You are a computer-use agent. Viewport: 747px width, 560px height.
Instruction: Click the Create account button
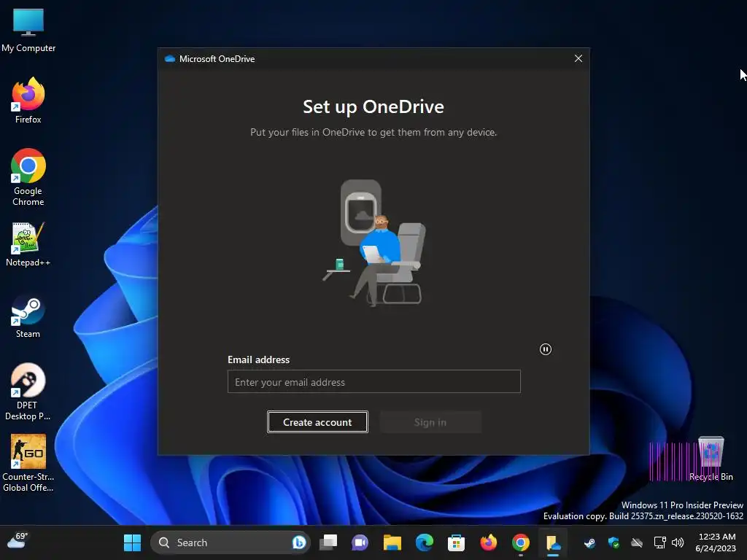click(x=317, y=422)
